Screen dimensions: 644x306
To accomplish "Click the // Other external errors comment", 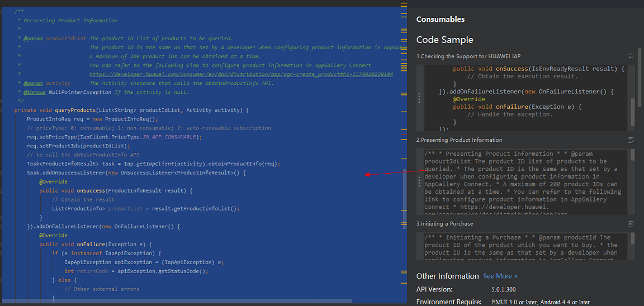I will coord(102,289).
